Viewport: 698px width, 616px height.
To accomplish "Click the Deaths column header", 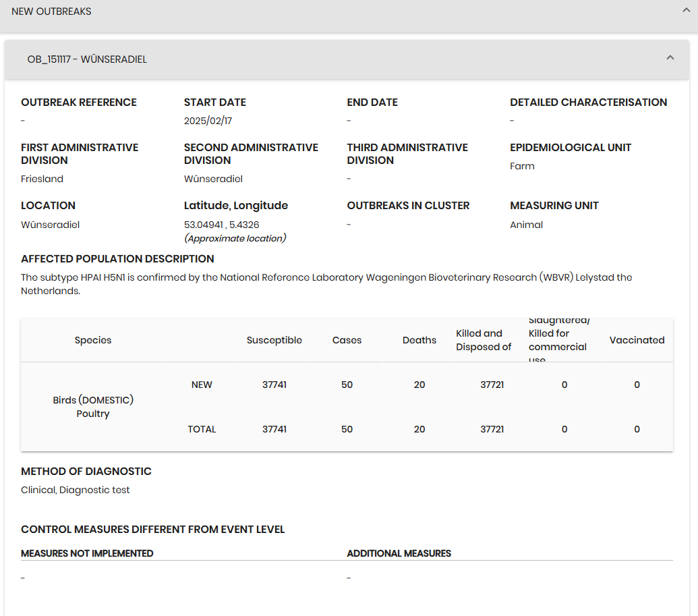I will tap(419, 340).
